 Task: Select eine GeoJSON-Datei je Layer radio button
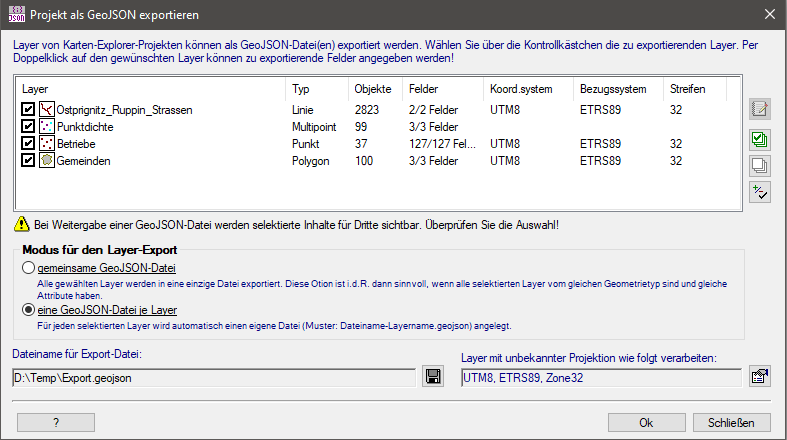(28, 310)
